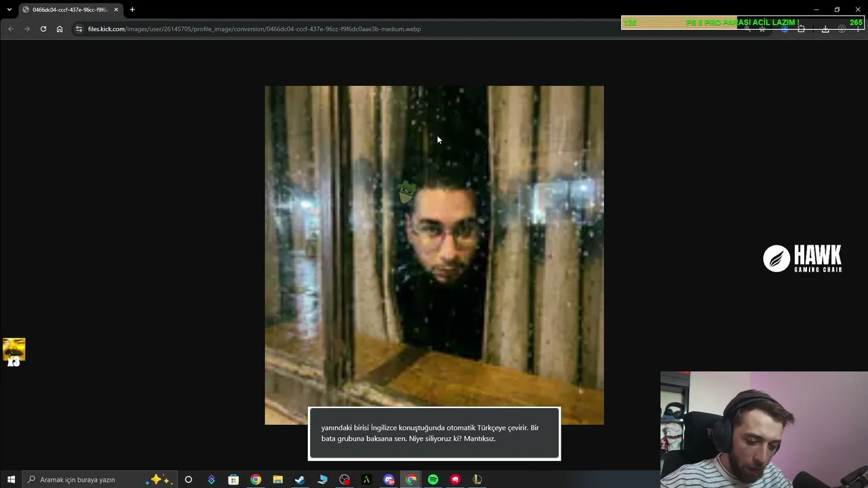
Task: Open Spotify from the taskbar
Action: pos(433,479)
